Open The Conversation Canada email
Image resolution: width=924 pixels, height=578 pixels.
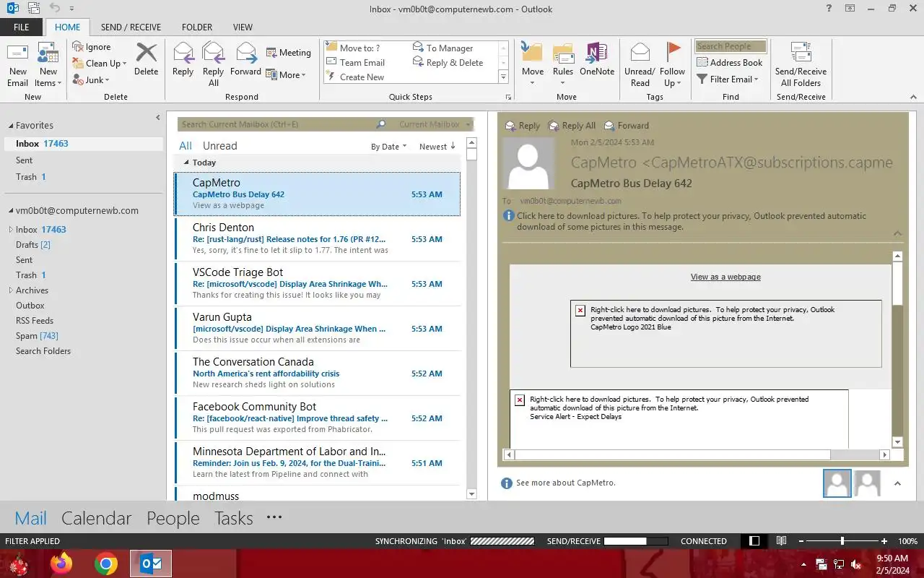coord(318,374)
